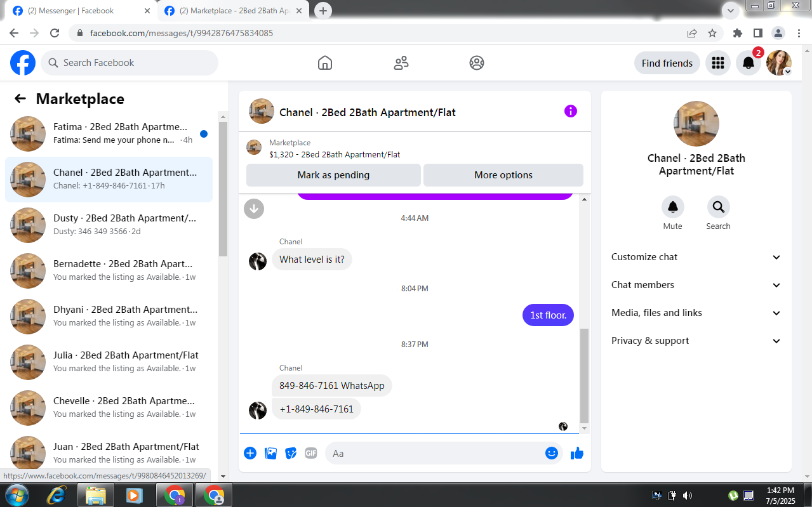Open the selected Chanel conversation in the list
Image resolution: width=812 pixels, height=507 pixels.
(109, 180)
